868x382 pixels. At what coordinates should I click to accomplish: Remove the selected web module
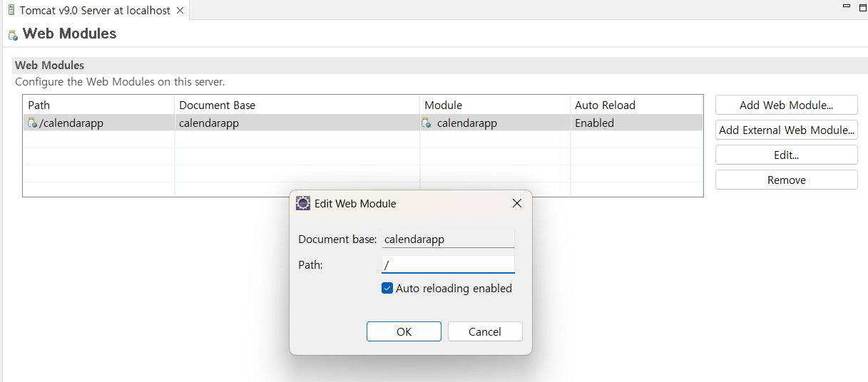(786, 180)
